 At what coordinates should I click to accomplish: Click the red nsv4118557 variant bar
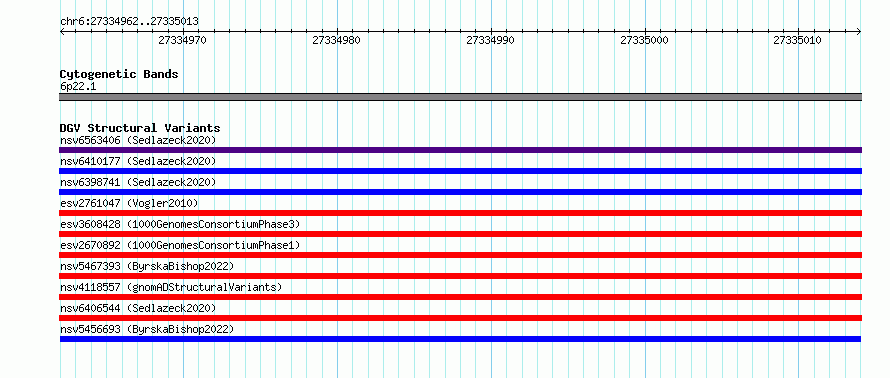(460, 297)
